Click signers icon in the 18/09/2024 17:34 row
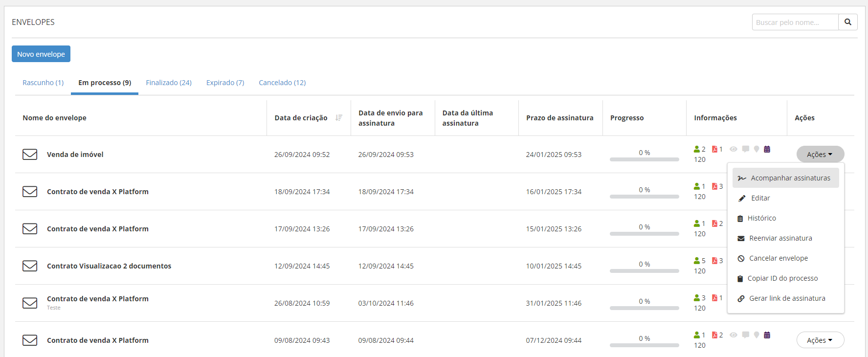This screenshot has width=868, height=357. point(697,186)
